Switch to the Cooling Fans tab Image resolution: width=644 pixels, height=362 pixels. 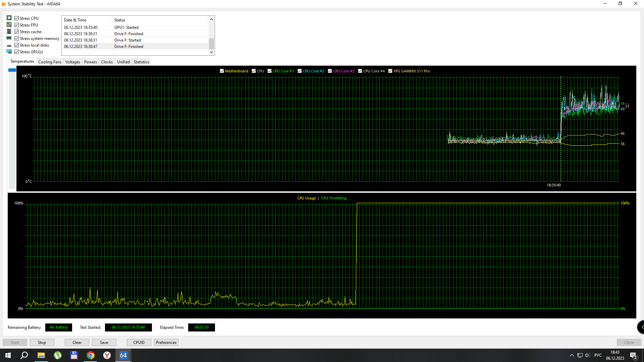click(x=50, y=62)
